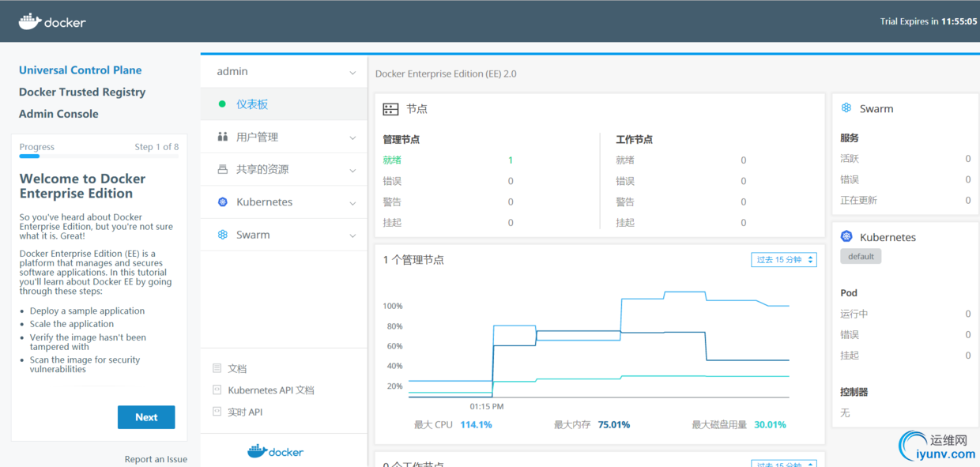
Task: Click the 用户管理 people icon
Action: (222, 137)
